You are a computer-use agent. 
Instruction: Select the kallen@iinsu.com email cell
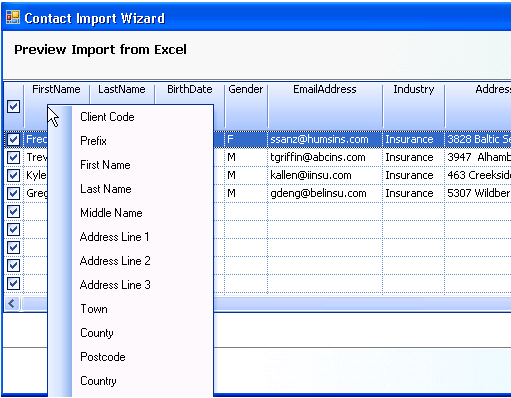(x=325, y=175)
